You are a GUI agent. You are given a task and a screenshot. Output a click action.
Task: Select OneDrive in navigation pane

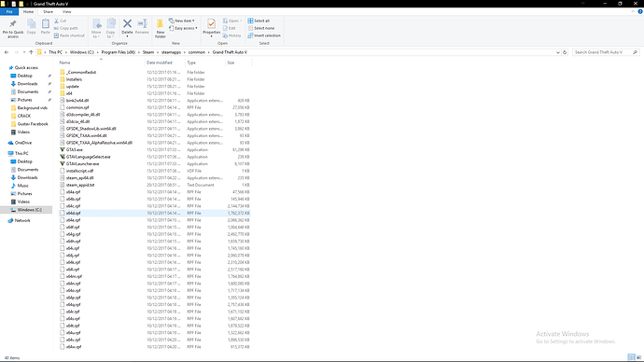[23, 143]
